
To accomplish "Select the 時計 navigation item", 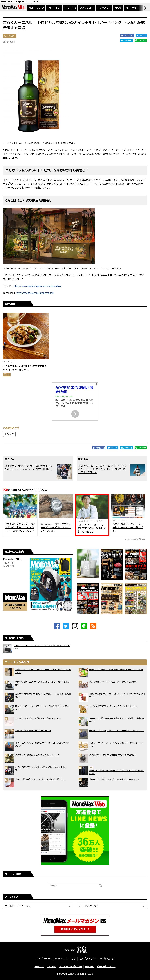I will pyautogui.click(x=58, y=8).
